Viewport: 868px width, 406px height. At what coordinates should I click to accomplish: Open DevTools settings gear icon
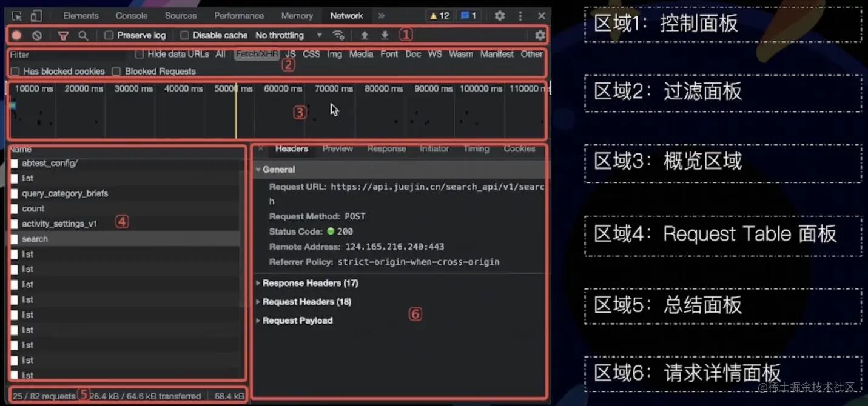499,16
